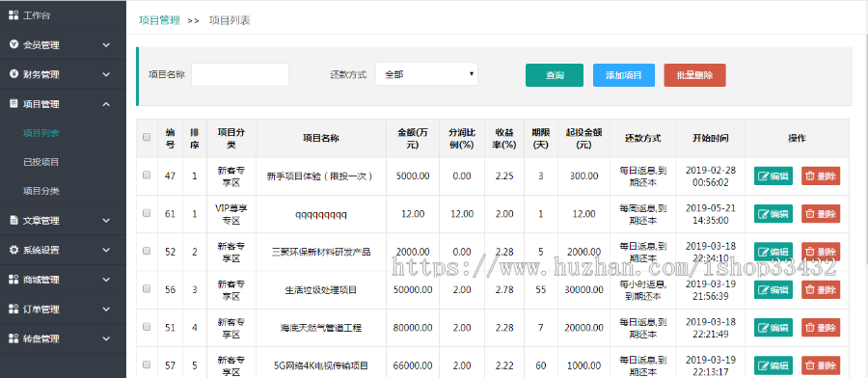This screenshot has height=378, width=868.
Task: Open 项目列表 in the sidebar submenu
Action: pos(41,133)
